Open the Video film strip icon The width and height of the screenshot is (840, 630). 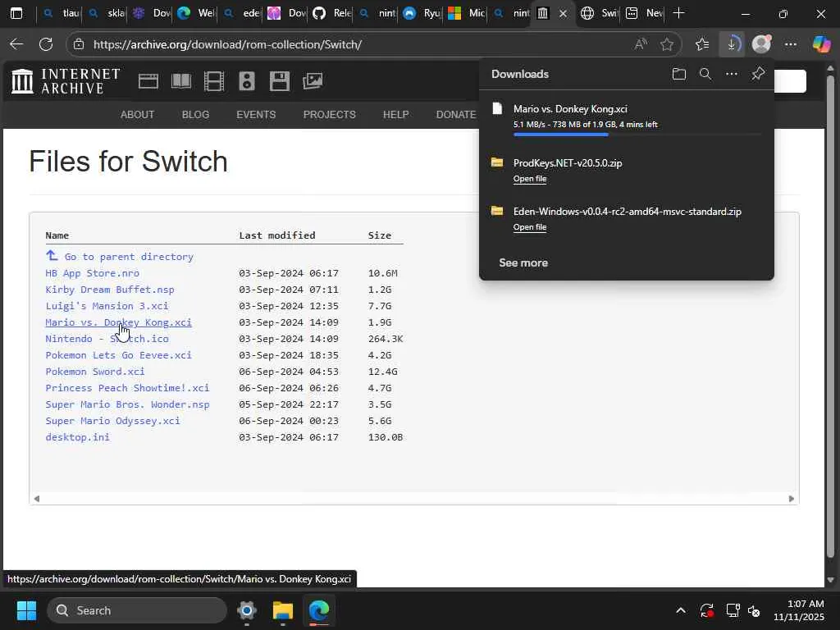coord(214,81)
